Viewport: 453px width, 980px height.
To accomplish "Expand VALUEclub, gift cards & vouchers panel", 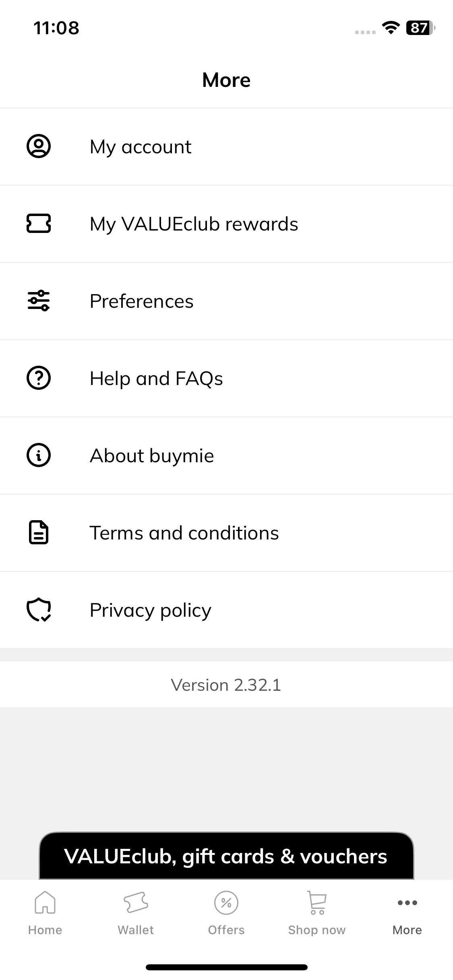I will coord(226,856).
